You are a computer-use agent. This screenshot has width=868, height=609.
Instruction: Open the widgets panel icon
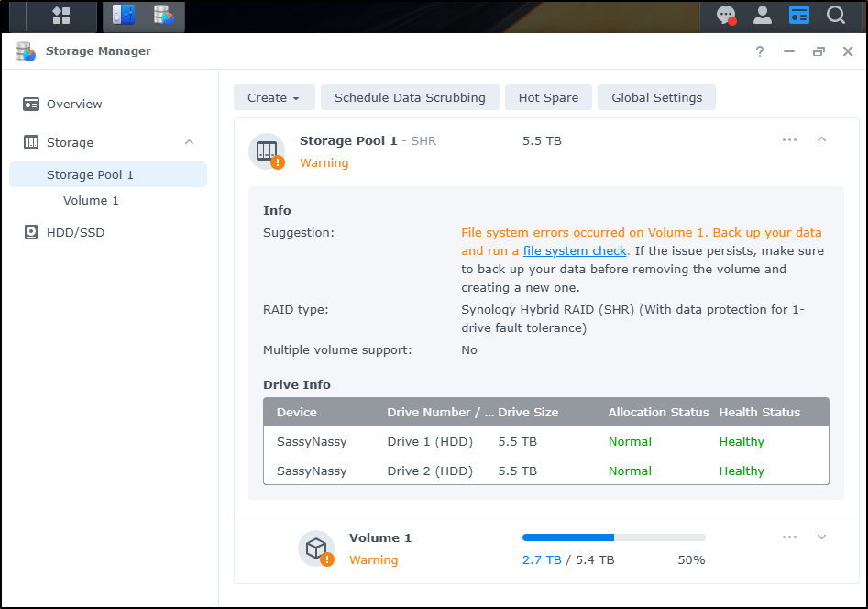[799, 15]
